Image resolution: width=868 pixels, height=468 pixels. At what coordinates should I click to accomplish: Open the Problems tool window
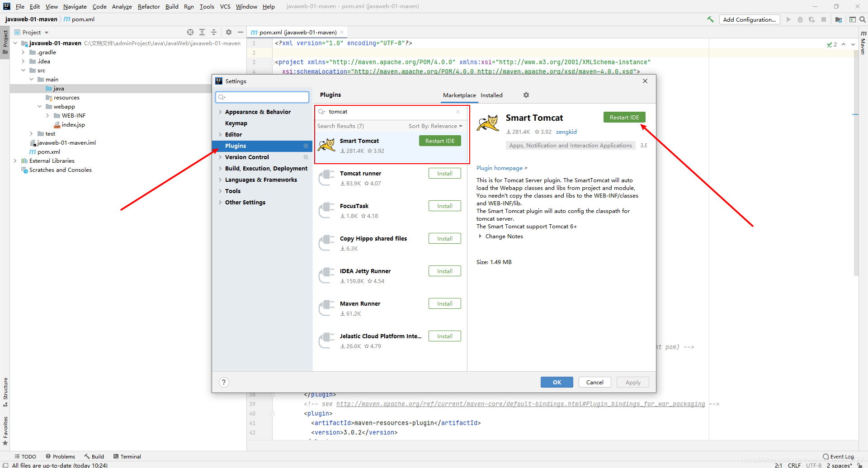click(60, 456)
